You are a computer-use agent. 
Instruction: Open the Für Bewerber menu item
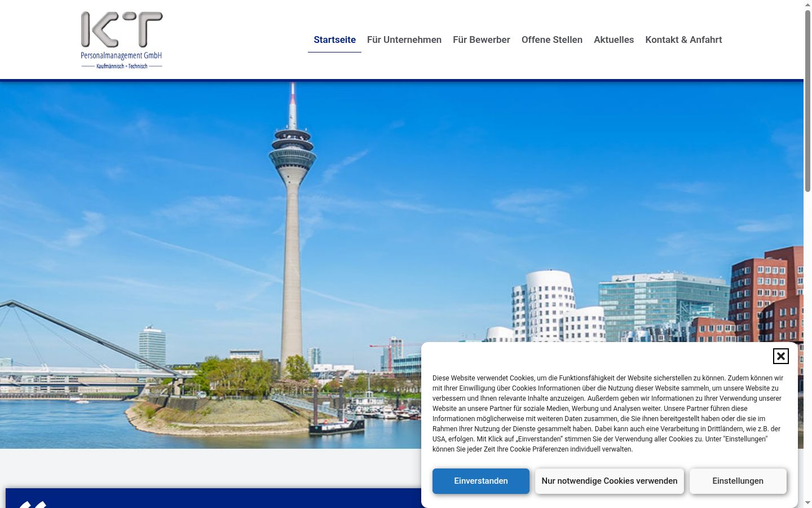[x=482, y=40]
